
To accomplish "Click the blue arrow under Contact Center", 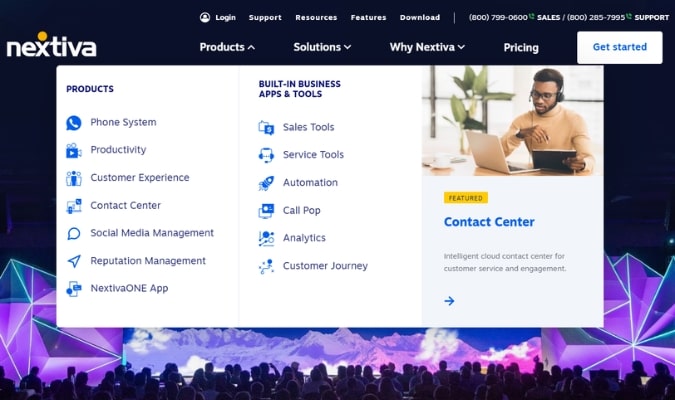I will click(x=449, y=301).
